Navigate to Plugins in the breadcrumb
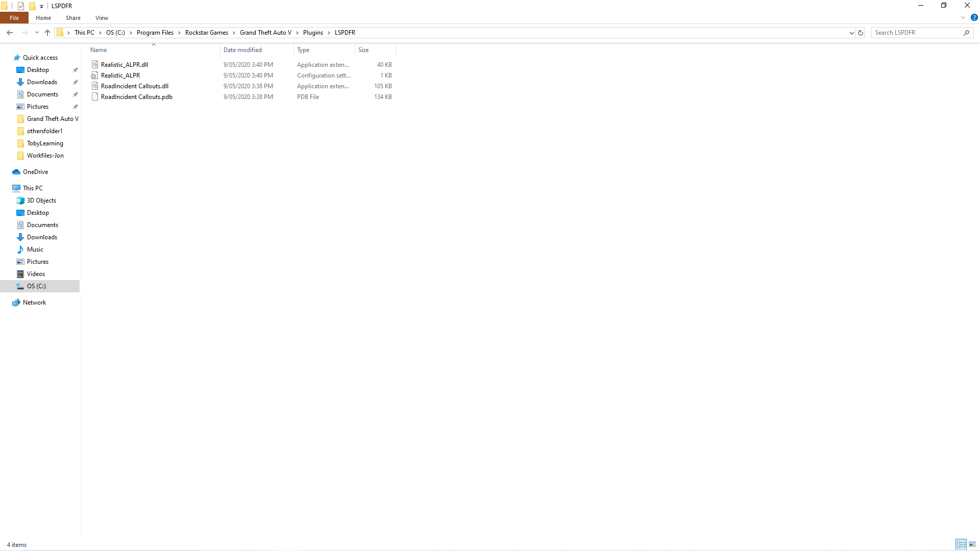 point(313,33)
